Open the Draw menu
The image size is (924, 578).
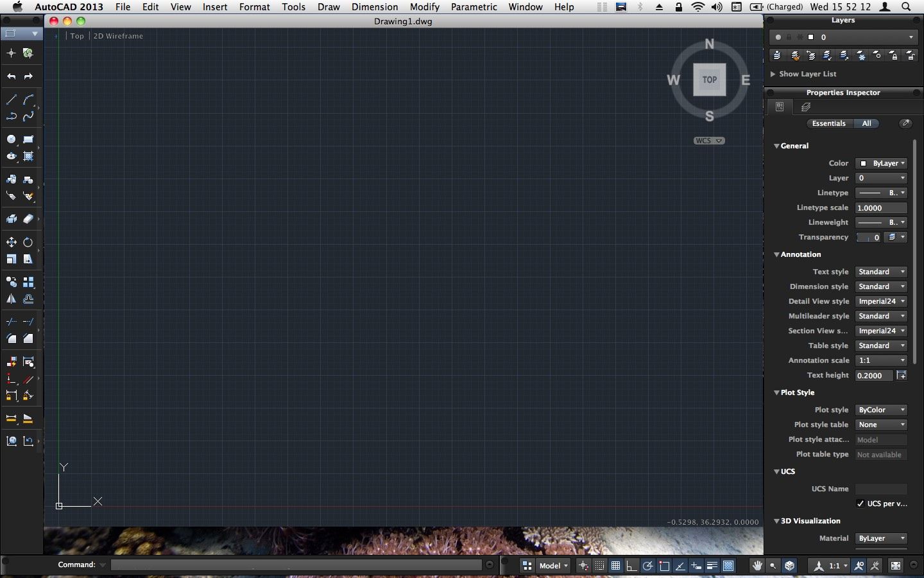coord(329,7)
